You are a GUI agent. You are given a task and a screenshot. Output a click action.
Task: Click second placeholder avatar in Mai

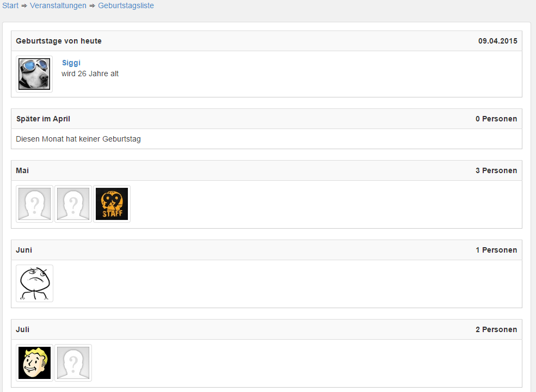click(x=73, y=204)
